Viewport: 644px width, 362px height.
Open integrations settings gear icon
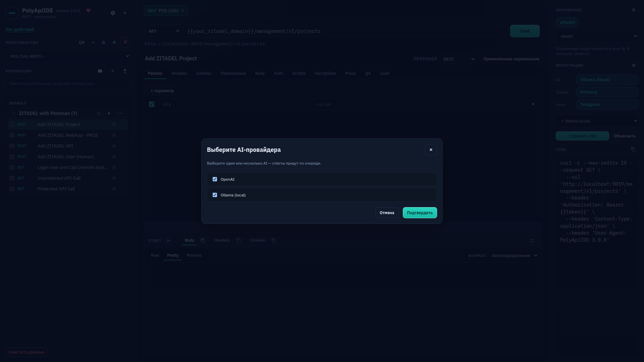tap(634, 65)
